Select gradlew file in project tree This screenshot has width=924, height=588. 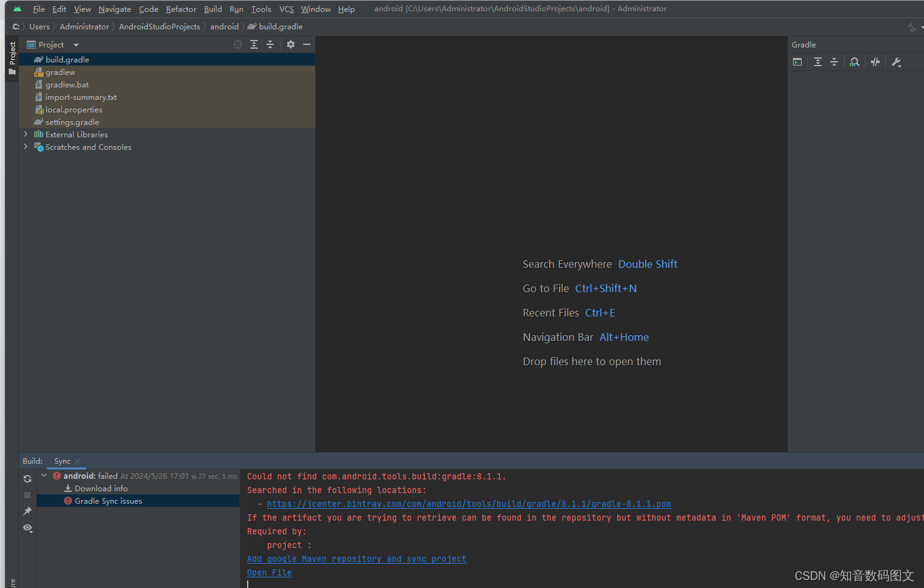(167, 72)
